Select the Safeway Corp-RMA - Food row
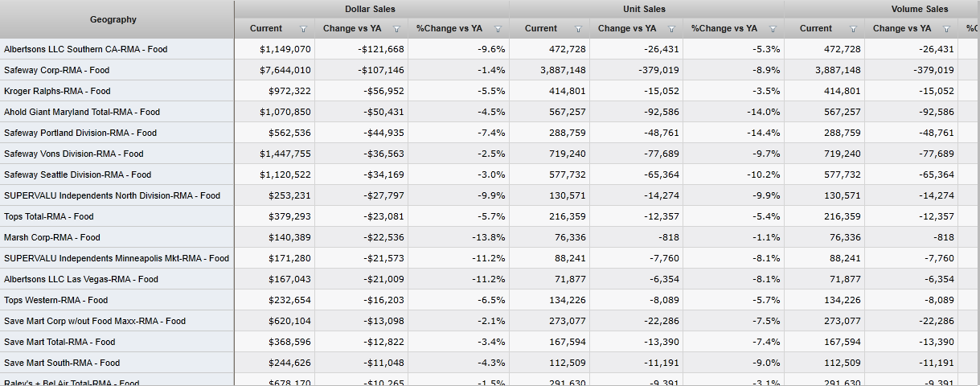 [x=56, y=71]
